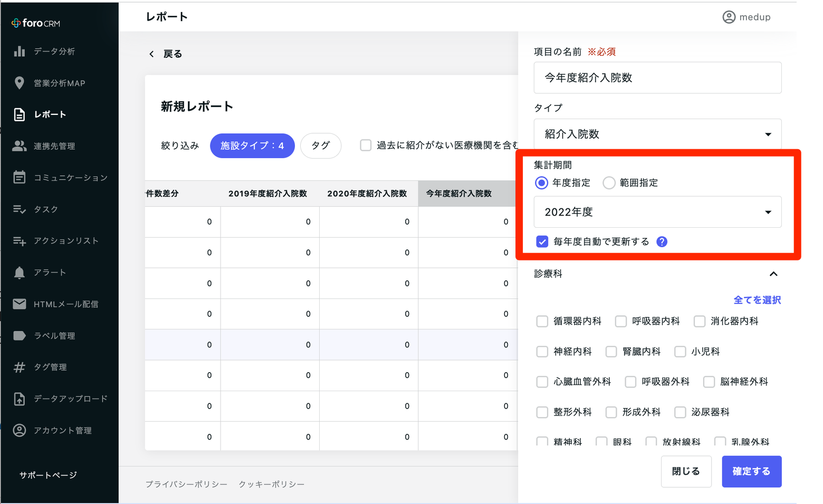823x504 pixels.
Task: Check the 泌尿器科 checkbox
Action: coord(680,412)
